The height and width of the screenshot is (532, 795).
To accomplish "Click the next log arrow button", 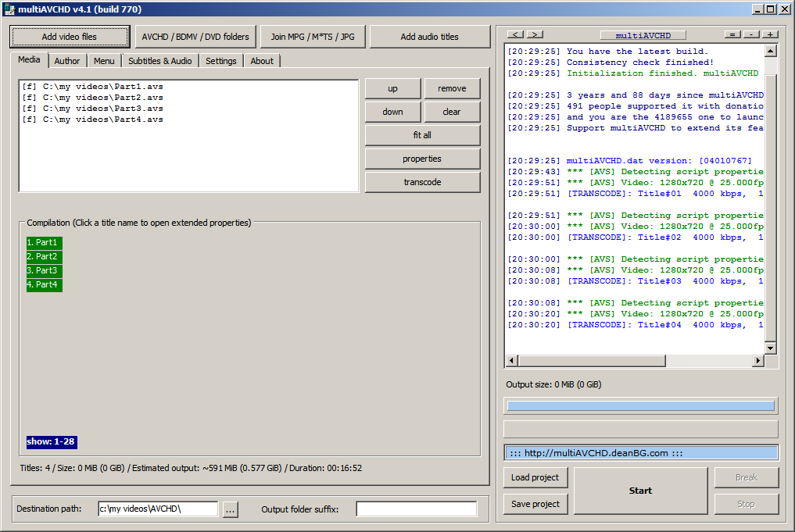I will (535, 34).
